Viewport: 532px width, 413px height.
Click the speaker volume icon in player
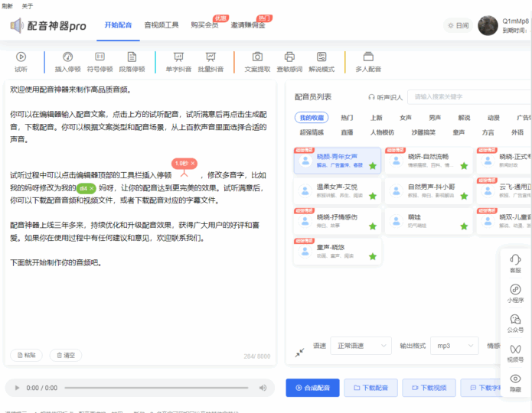263,388
